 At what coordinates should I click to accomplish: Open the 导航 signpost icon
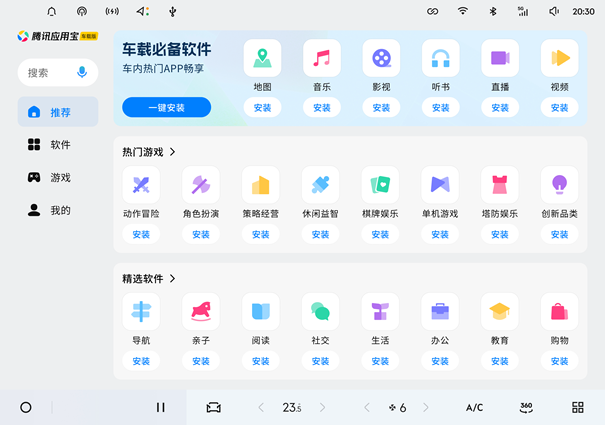(141, 312)
